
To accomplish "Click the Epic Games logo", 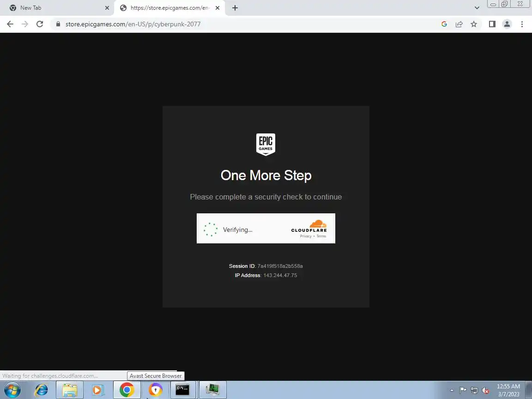I will [x=266, y=144].
